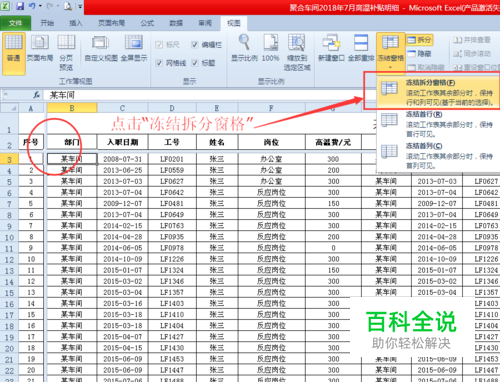Select Freeze Panes (冻结拆分窗格) menu option
Screen dimensions: 500x382
(x=437, y=92)
